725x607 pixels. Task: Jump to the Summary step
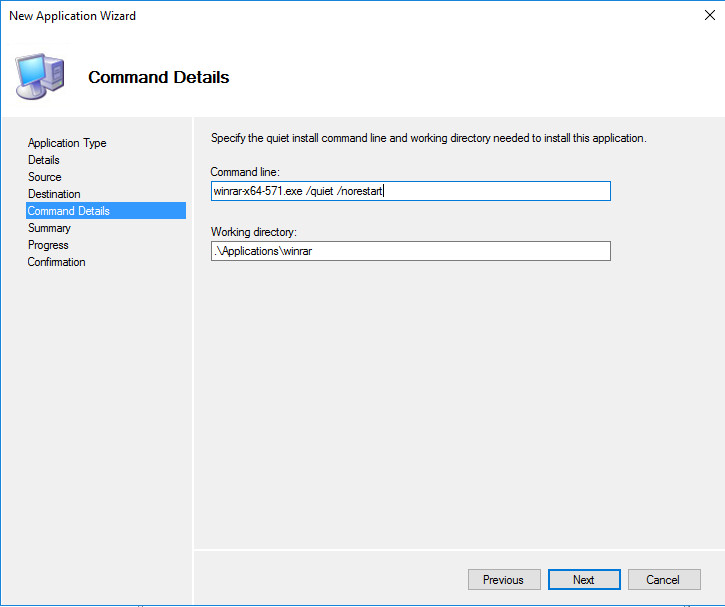point(49,228)
